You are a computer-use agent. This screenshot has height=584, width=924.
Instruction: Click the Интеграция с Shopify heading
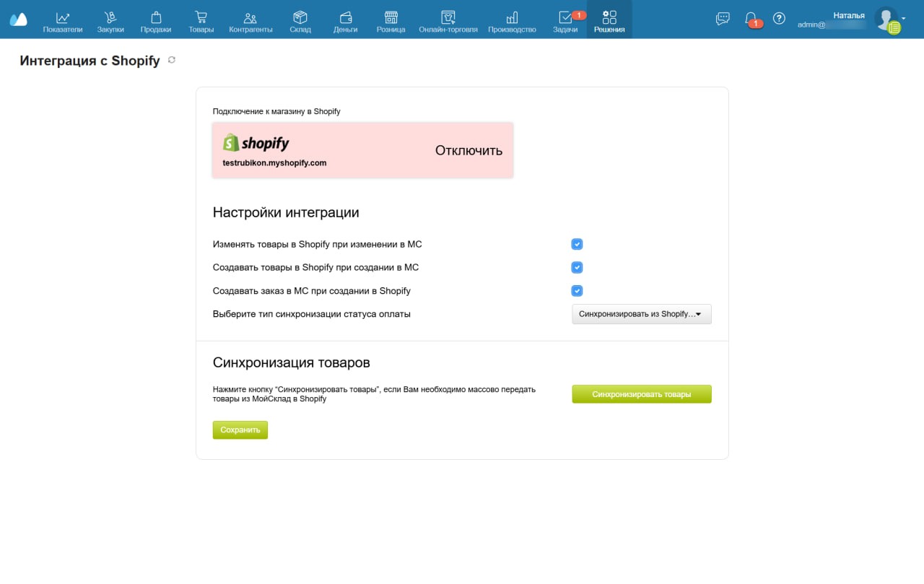pos(90,61)
